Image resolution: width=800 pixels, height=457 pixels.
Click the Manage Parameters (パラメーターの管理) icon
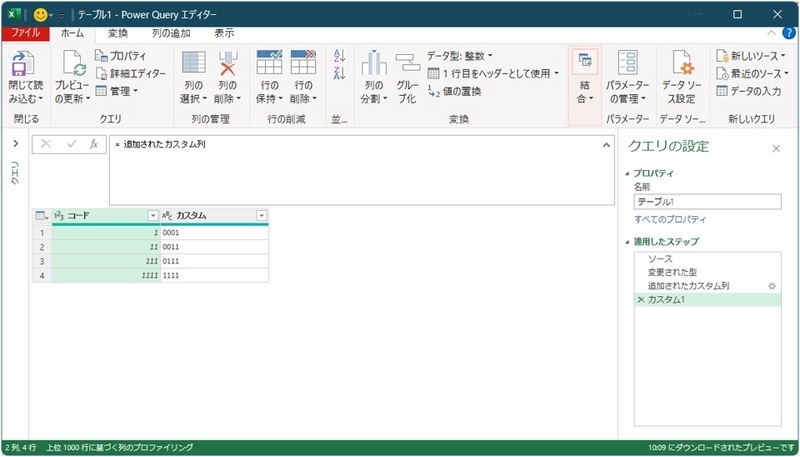coord(628,63)
